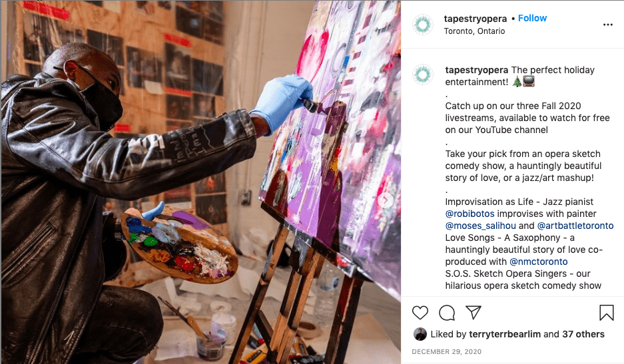Share post via paper plane icon
The height and width of the screenshot is (364, 624).
click(473, 312)
